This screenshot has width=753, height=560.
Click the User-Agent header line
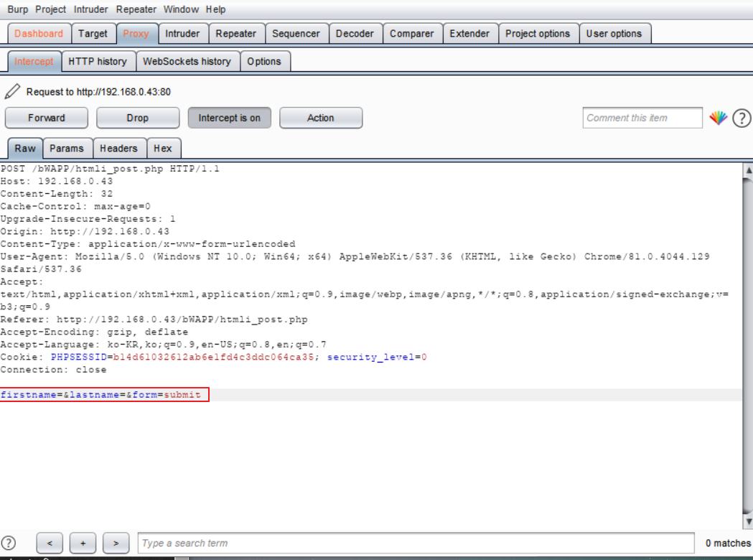tap(355, 263)
